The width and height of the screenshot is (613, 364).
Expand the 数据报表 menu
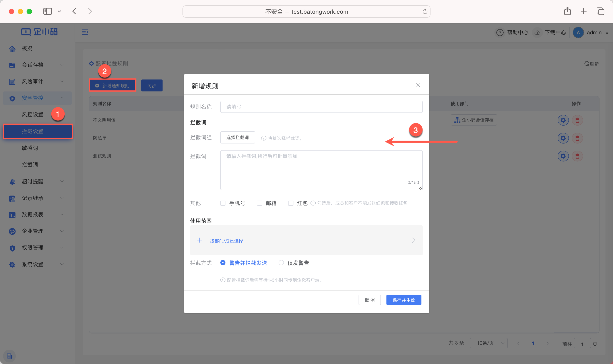pos(37,215)
